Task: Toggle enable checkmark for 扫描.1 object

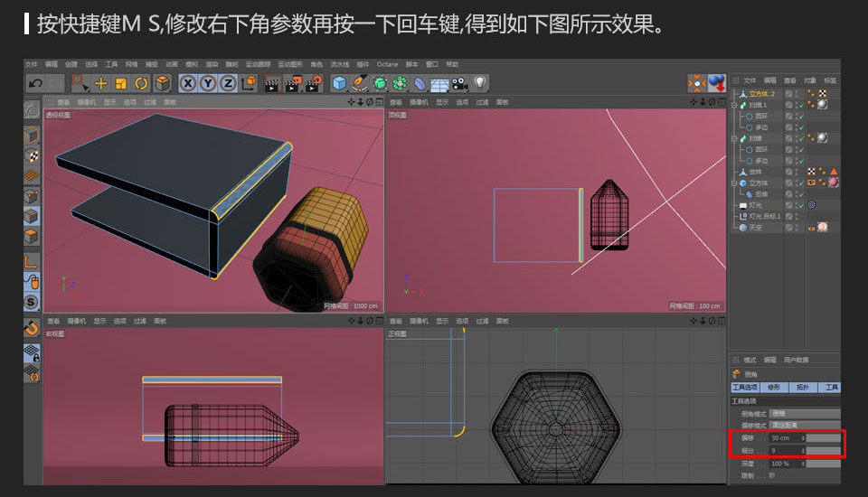Action: pos(801,105)
